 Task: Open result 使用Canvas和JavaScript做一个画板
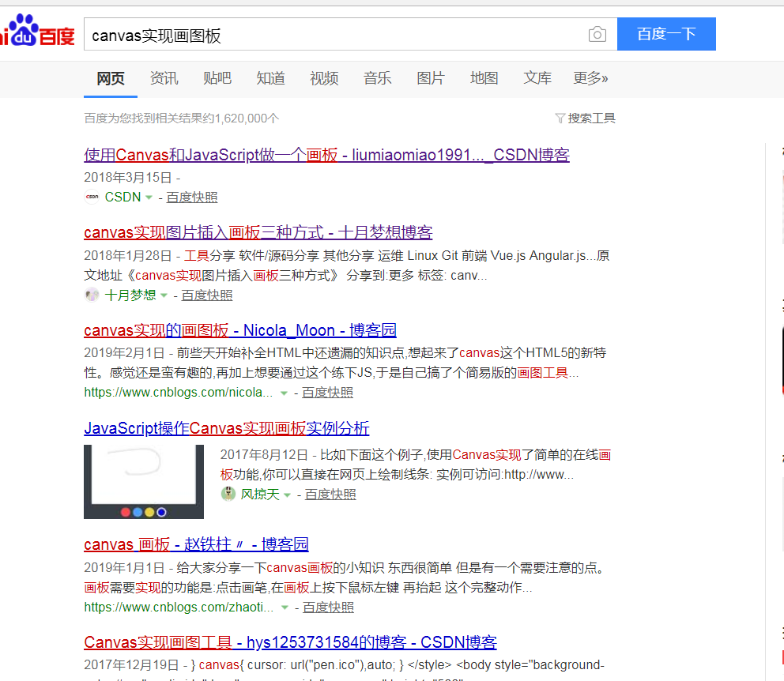click(326, 155)
